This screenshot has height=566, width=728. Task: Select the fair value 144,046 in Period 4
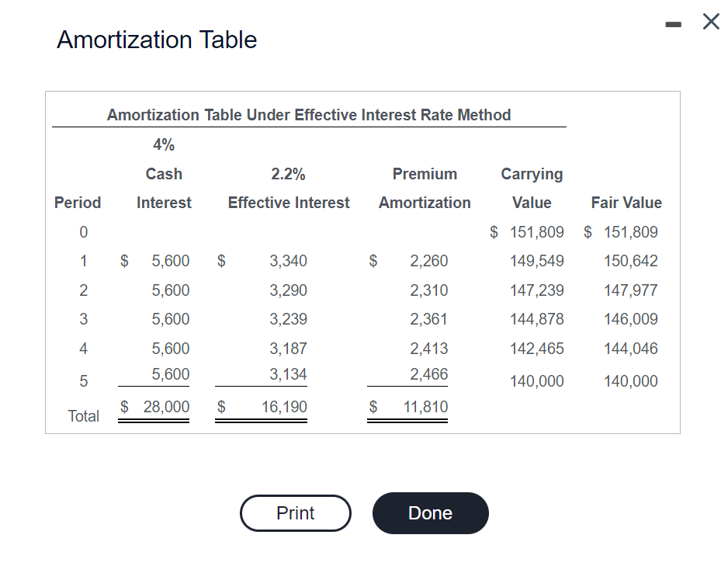coord(631,348)
